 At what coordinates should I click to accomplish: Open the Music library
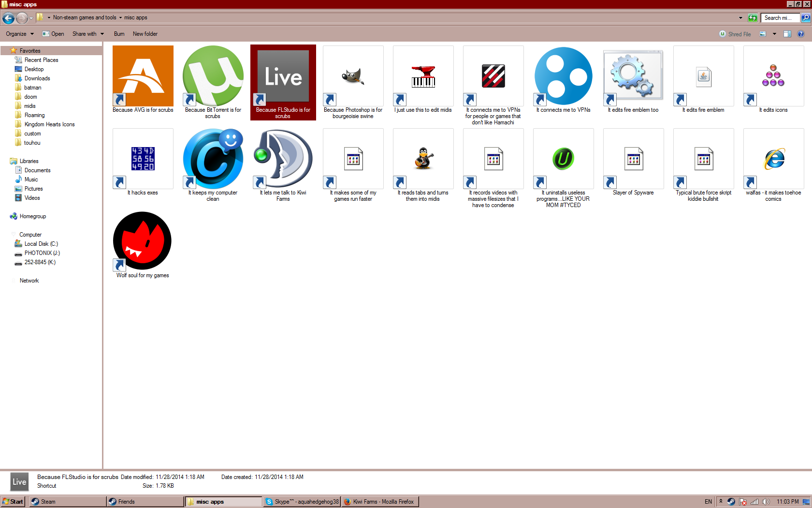pos(27,179)
